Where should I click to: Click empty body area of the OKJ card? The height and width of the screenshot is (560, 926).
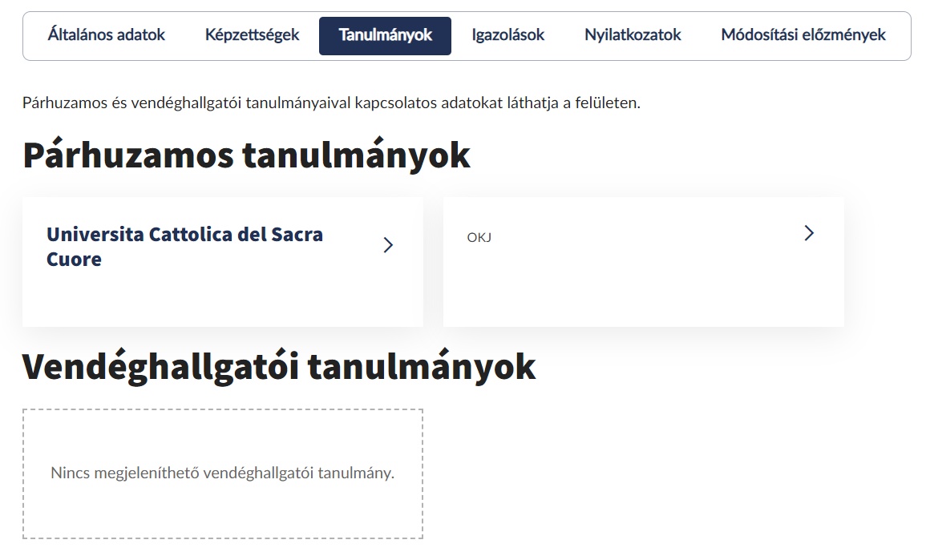click(641, 288)
